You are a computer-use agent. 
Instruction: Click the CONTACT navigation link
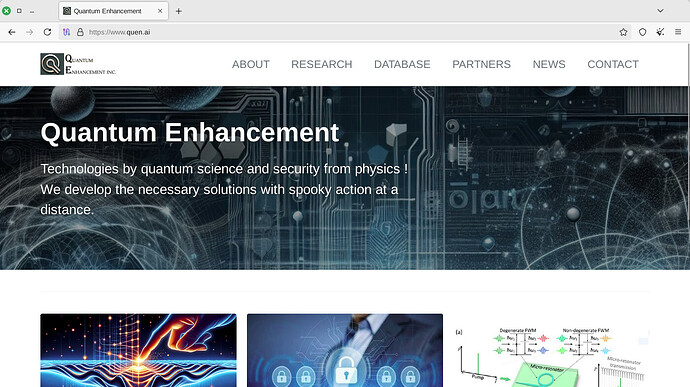(x=613, y=64)
